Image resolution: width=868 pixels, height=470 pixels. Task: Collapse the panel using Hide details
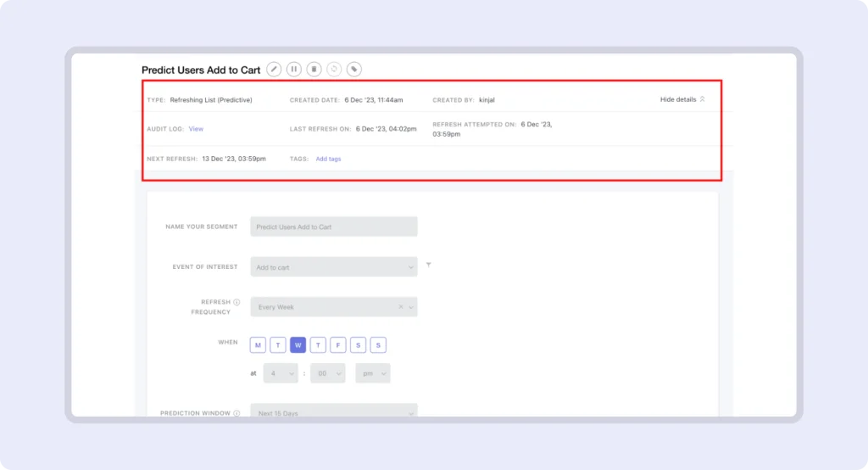682,99
